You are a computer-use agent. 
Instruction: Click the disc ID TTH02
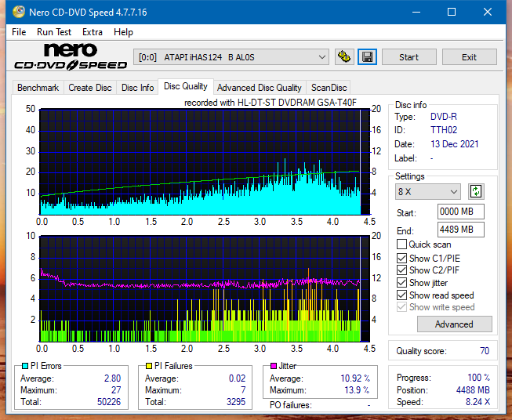point(444,130)
